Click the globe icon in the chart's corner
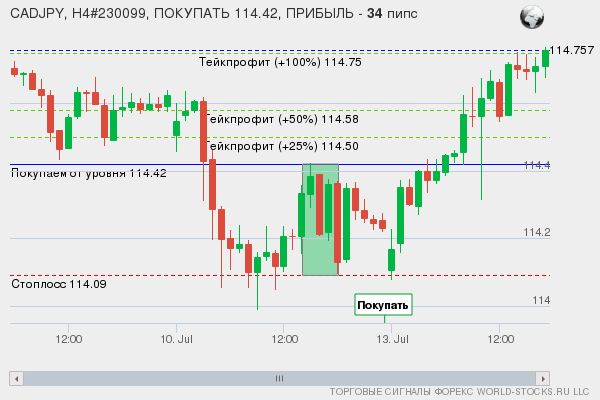The width and height of the screenshot is (600, 400). pos(532,17)
